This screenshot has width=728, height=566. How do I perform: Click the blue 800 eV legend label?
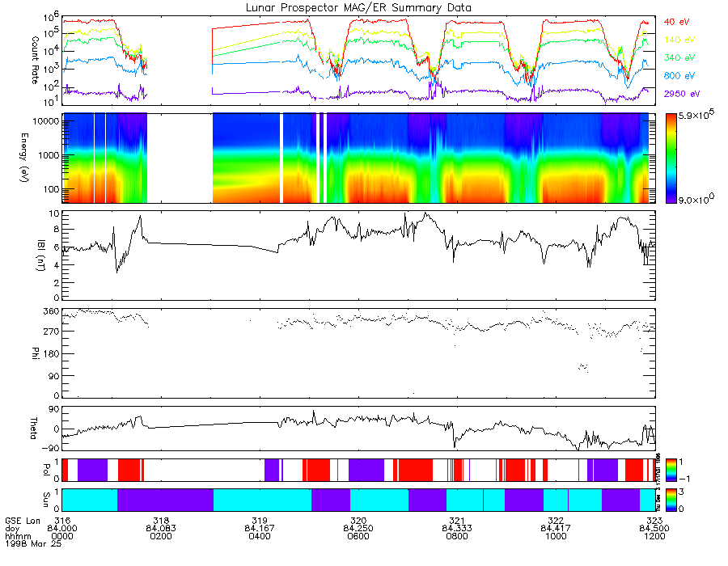click(679, 76)
